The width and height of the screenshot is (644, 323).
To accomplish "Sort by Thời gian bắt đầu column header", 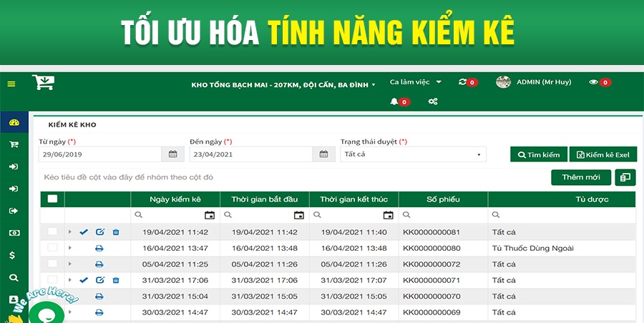I will click(265, 199).
